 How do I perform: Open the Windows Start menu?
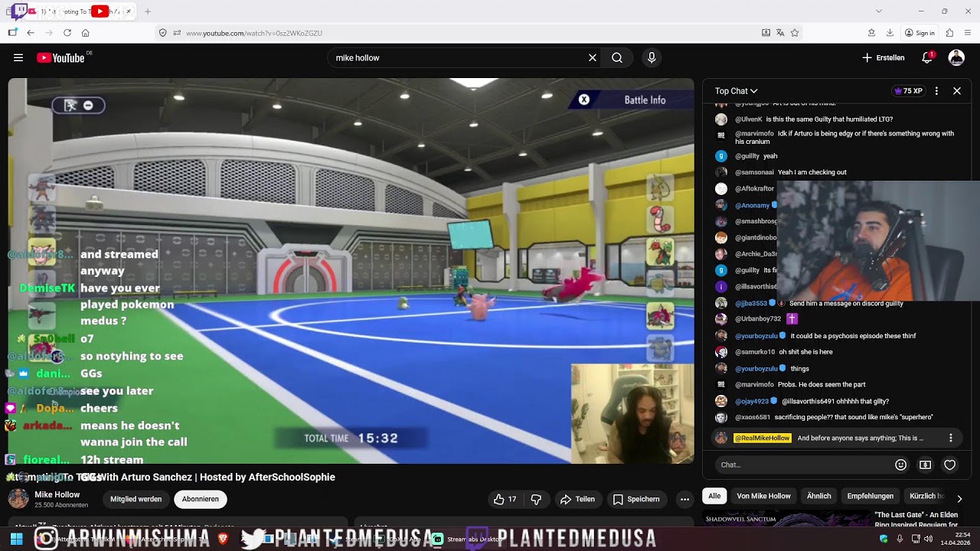pyautogui.click(x=16, y=539)
